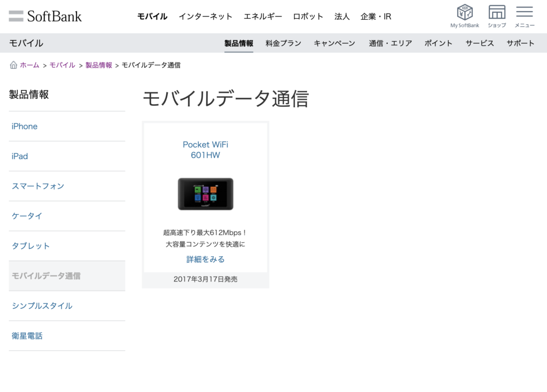Open the My SoftBank icon

465,16
